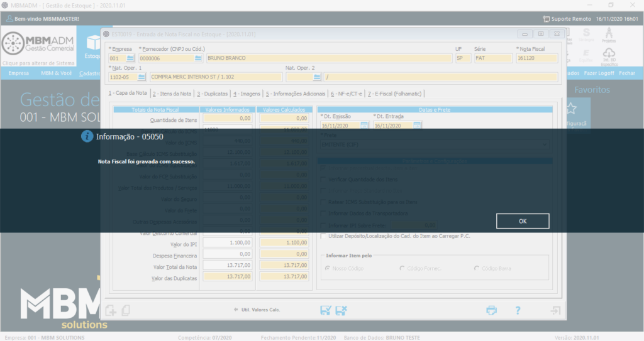Viewport: 644px width, 341px height.
Task: Switch to the 7 - E-Fiscal (Folhamatic) tab
Action: tap(394, 94)
